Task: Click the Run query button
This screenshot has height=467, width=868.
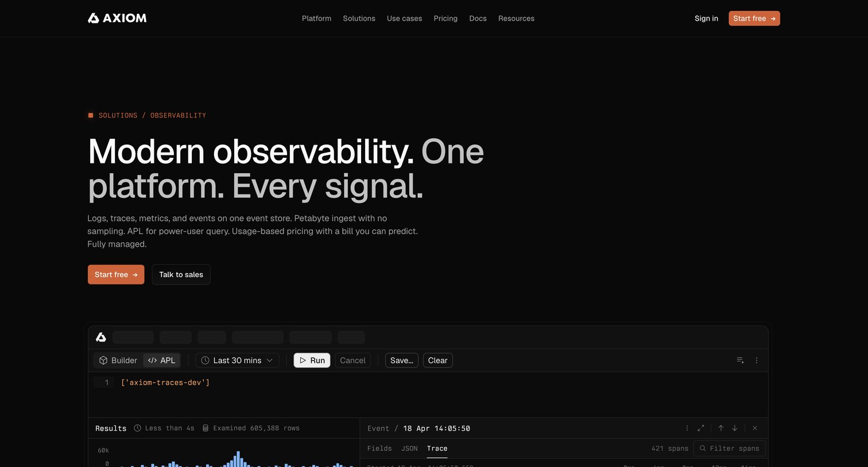Action: pos(312,360)
